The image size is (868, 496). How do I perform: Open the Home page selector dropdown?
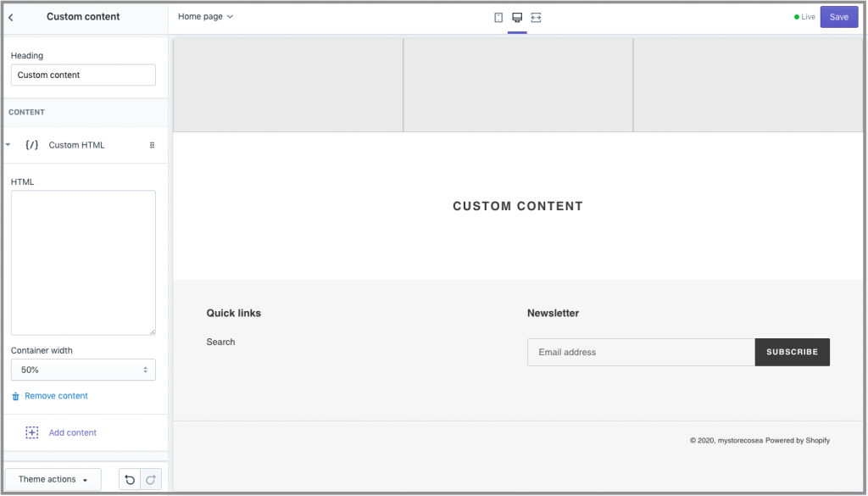tap(205, 17)
